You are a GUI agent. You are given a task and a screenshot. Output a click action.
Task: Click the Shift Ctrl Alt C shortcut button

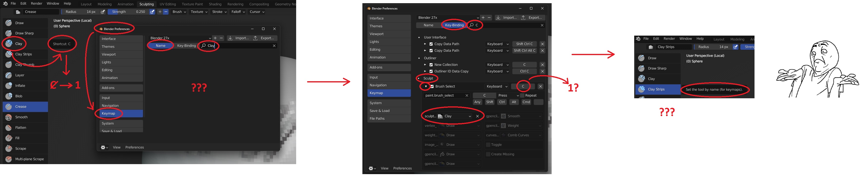[x=524, y=50]
